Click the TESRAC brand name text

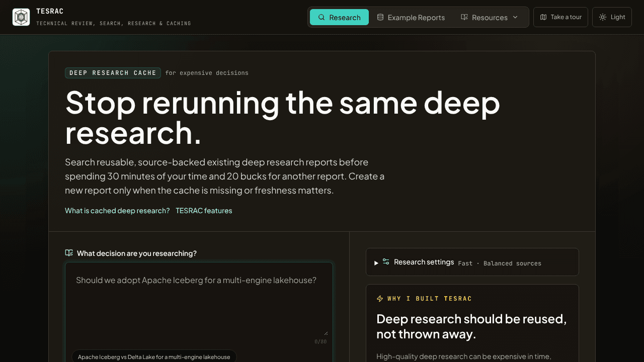click(x=50, y=11)
